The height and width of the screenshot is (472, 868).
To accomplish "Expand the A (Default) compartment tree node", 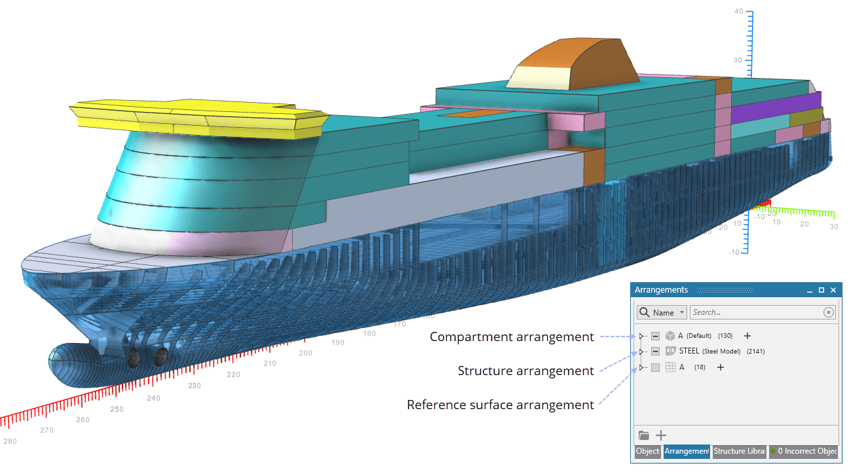I will tap(641, 336).
